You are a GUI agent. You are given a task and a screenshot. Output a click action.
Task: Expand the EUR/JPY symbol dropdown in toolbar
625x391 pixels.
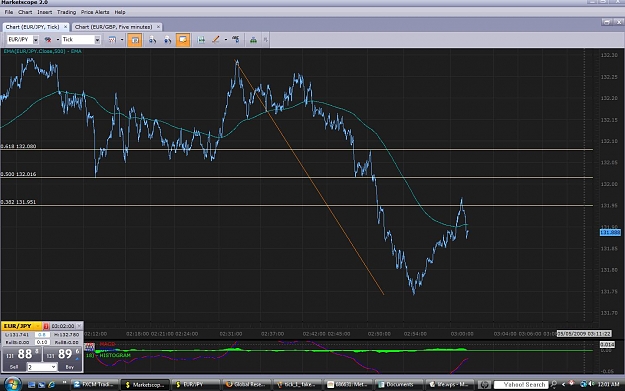point(35,40)
